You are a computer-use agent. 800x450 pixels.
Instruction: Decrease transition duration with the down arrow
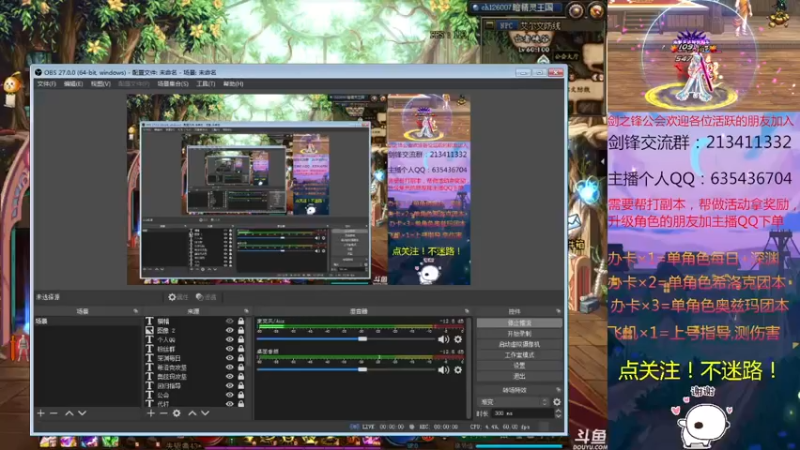coord(558,416)
